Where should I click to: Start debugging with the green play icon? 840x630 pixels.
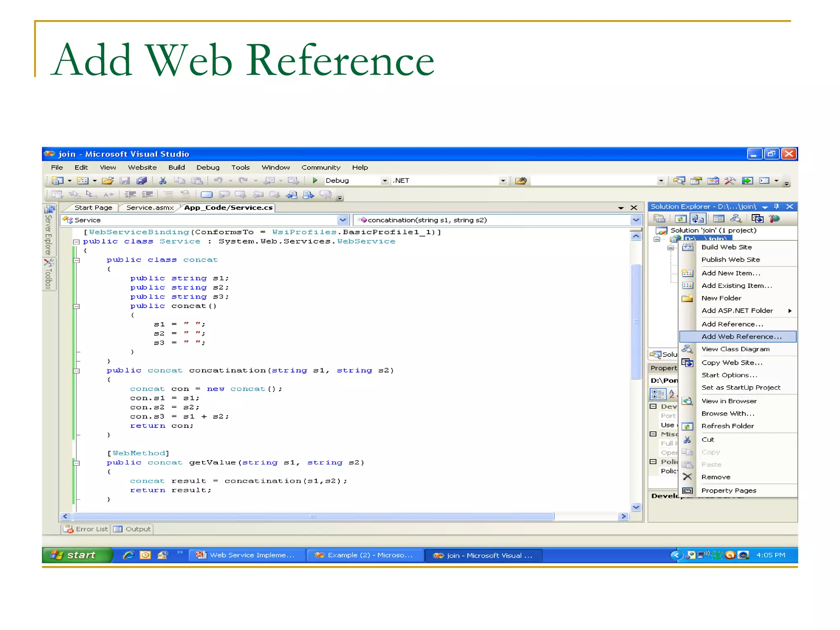(315, 180)
